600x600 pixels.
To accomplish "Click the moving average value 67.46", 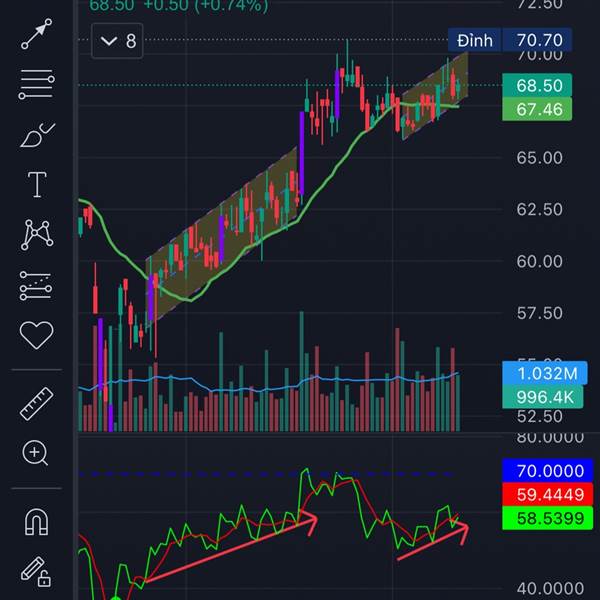I will pos(537,109).
